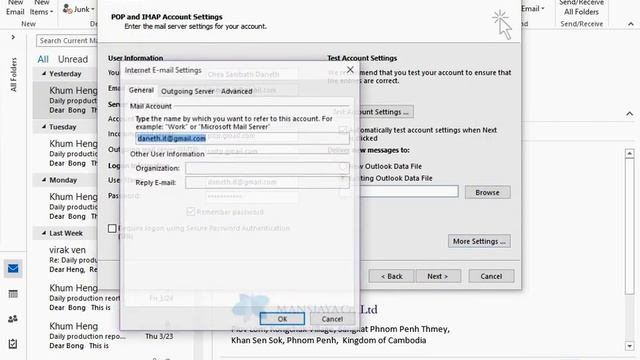Expand the All Folders pane with the arrow
This screenshot has height=360, width=640.
point(13,37)
